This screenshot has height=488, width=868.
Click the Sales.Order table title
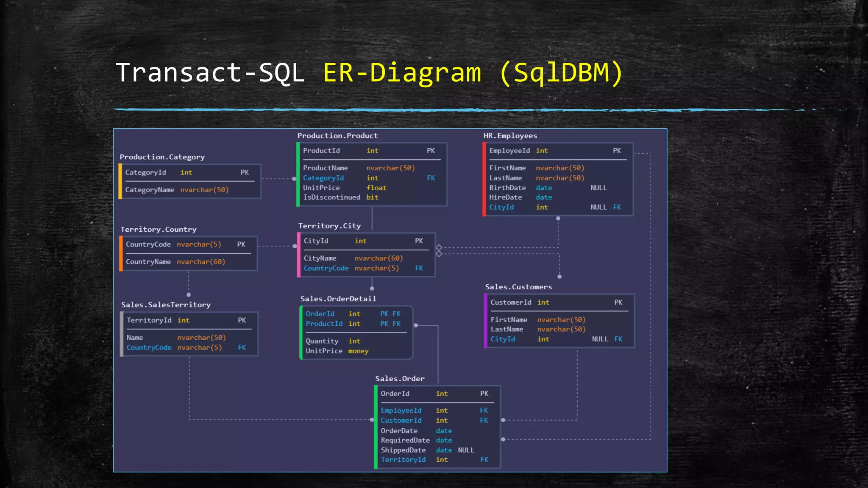pyautogui.click(x=400, y=379)
